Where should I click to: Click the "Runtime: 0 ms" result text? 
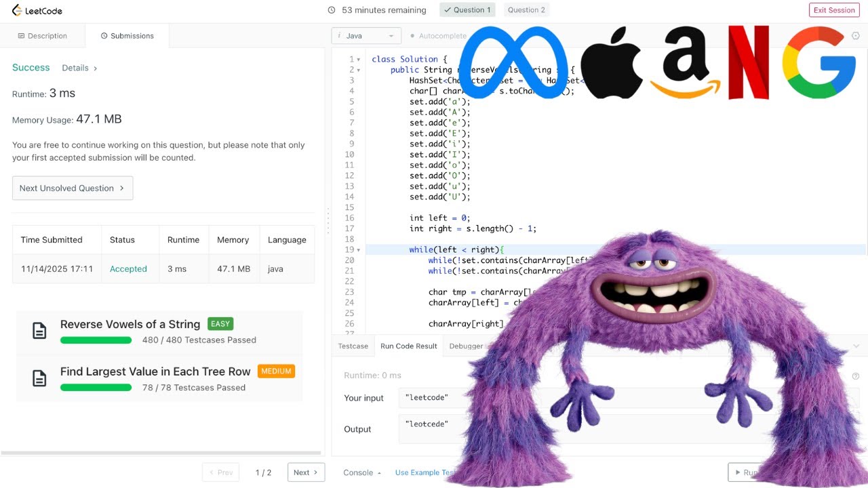(x=372, y=375)
